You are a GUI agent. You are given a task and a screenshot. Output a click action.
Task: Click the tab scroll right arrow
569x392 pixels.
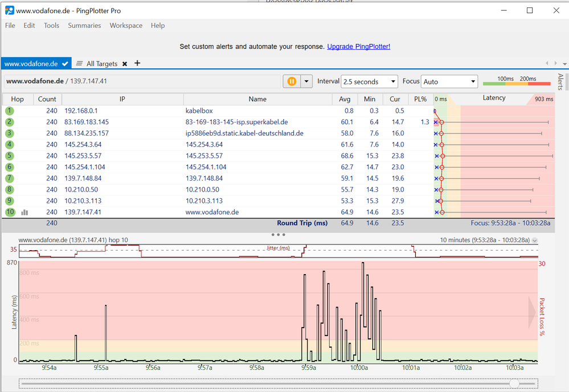555,63
